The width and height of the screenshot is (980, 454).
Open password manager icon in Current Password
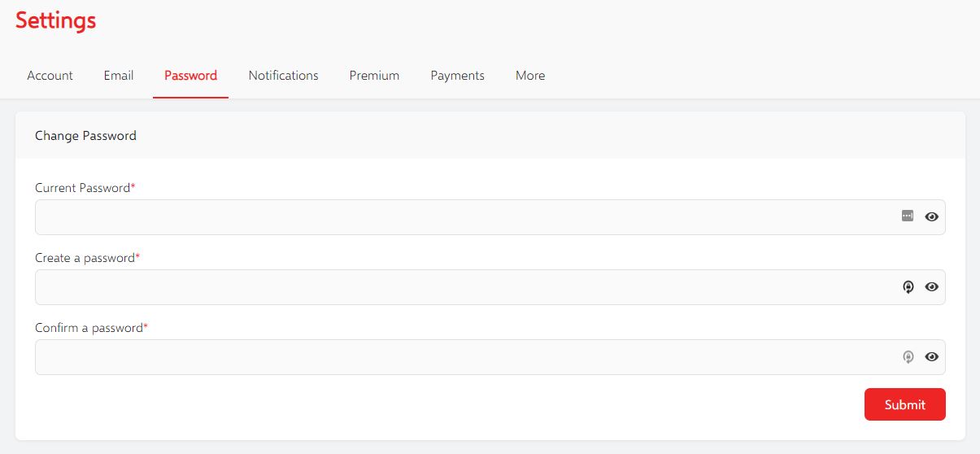(908, 216)
